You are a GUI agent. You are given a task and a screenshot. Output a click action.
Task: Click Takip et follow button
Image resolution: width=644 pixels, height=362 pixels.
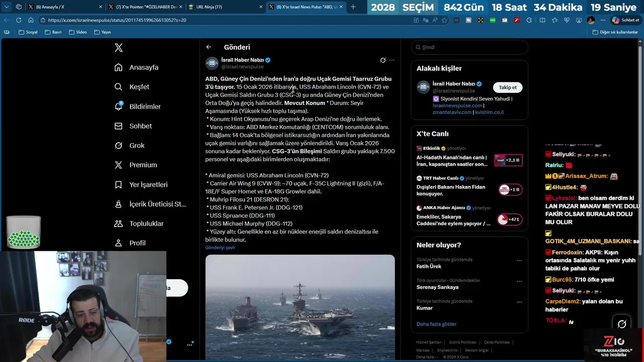pos(507,87)
